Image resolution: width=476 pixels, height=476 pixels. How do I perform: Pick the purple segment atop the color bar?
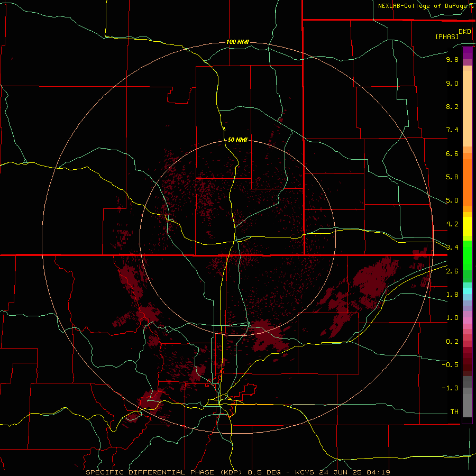(467, 53)
